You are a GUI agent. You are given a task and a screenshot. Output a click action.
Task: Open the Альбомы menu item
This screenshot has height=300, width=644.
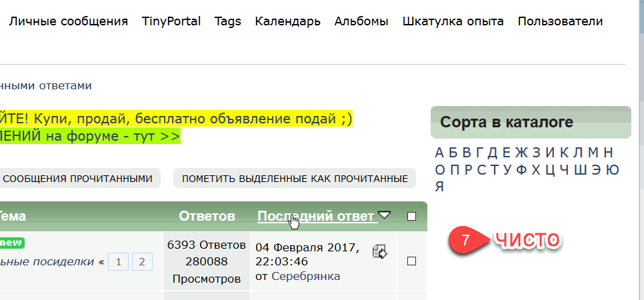pyautogui.click(x=361, y=21)
